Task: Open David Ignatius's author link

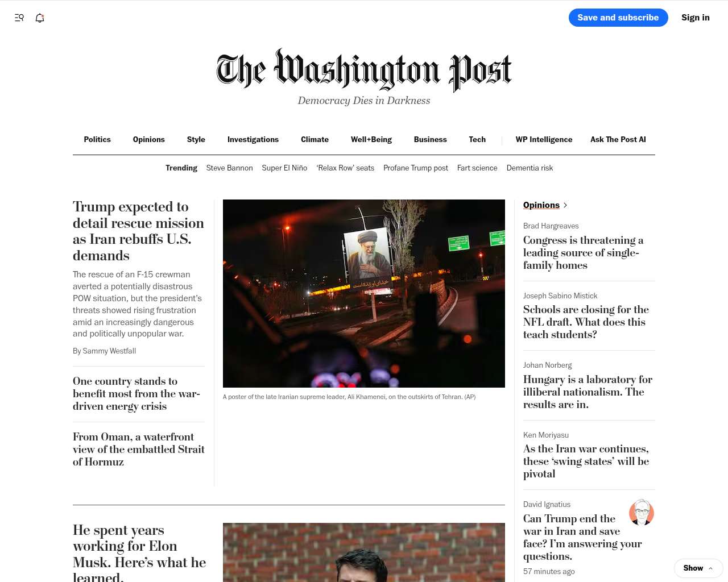Action: pyautogui.click(x=547, y=505)
